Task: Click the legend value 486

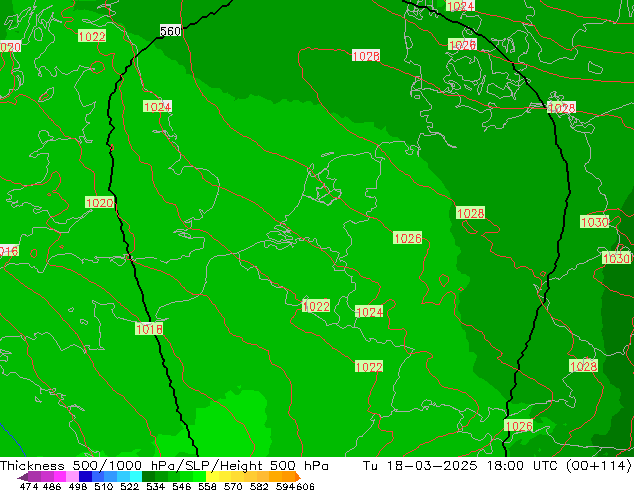Action: (52, 486)
